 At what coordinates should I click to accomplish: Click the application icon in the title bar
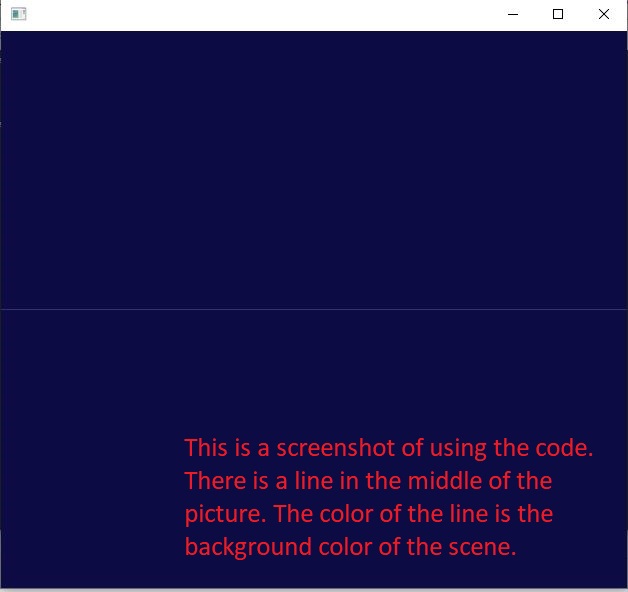click(x=18, y=14)
